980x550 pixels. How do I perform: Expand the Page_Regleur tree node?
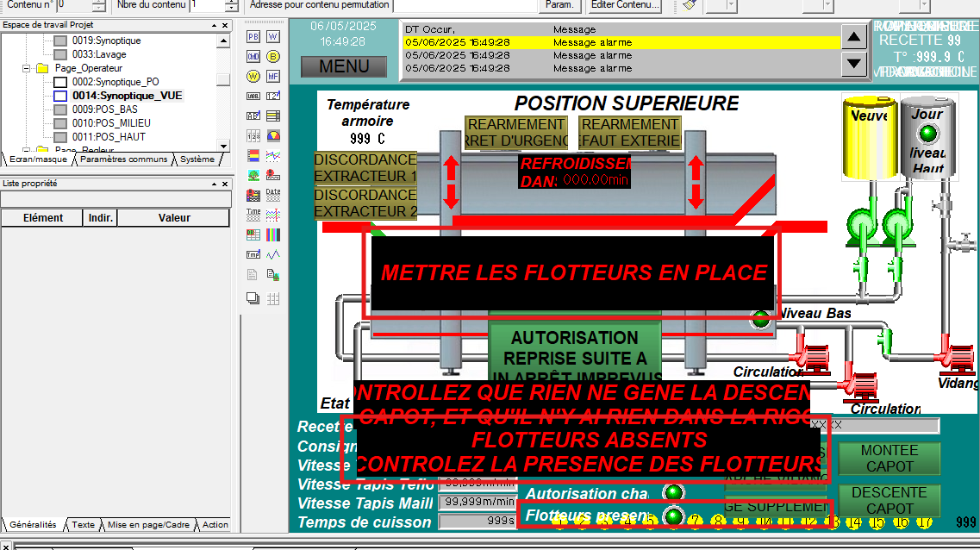pyautogui.click(x=24, y=148)
